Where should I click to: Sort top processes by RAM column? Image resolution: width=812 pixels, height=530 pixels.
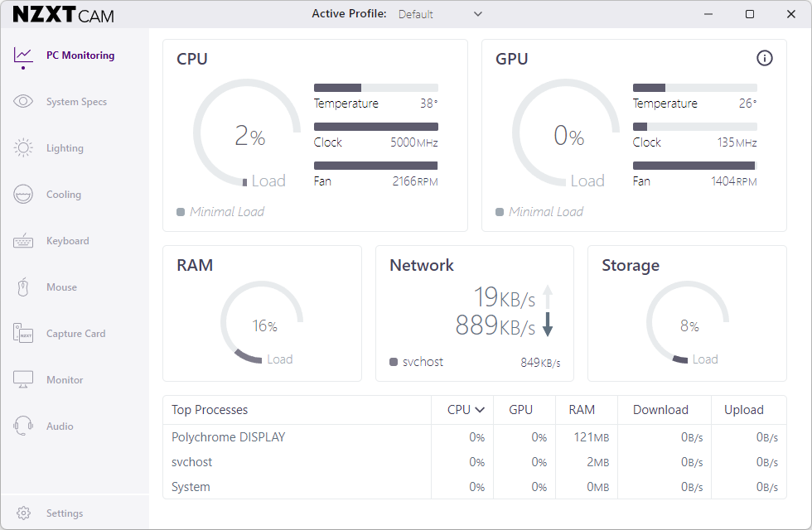[x=582, y=410]
